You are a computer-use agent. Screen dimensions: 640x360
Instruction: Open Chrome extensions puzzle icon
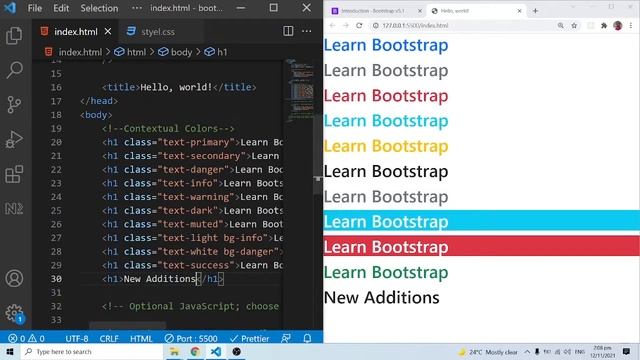604,26
